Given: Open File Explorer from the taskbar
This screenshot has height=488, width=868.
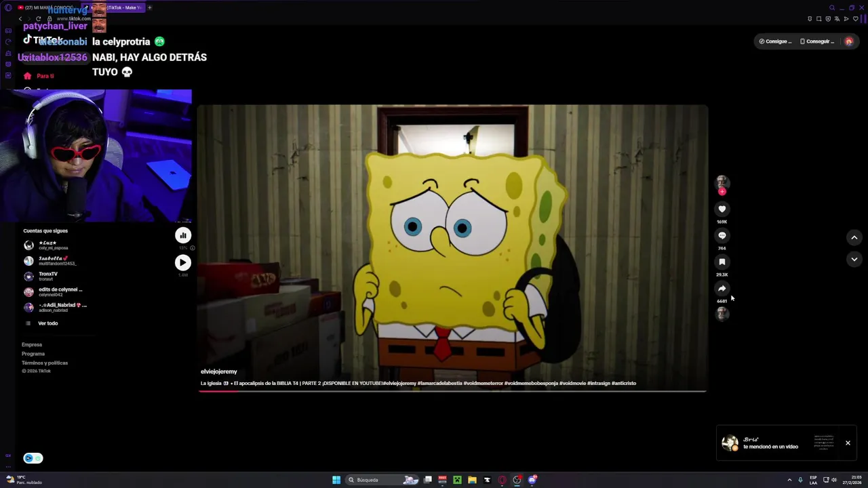Looking at the screenshot, I should [x=472, y=480].
